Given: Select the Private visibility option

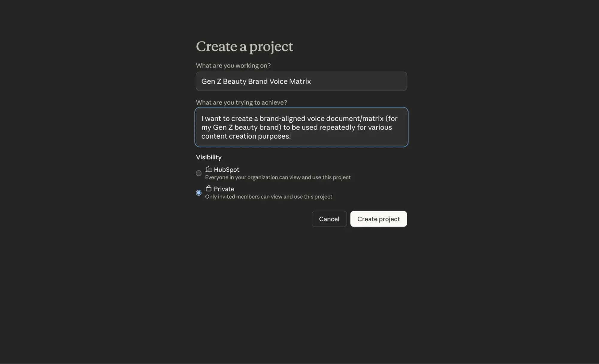Looking at the screenshot, I should tap(198, 193).
